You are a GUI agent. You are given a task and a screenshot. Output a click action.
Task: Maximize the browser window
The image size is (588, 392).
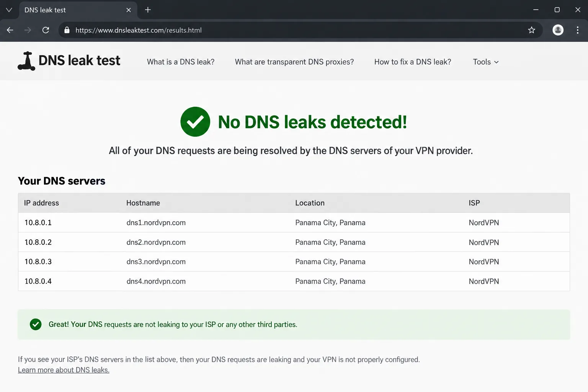(557, 10)
